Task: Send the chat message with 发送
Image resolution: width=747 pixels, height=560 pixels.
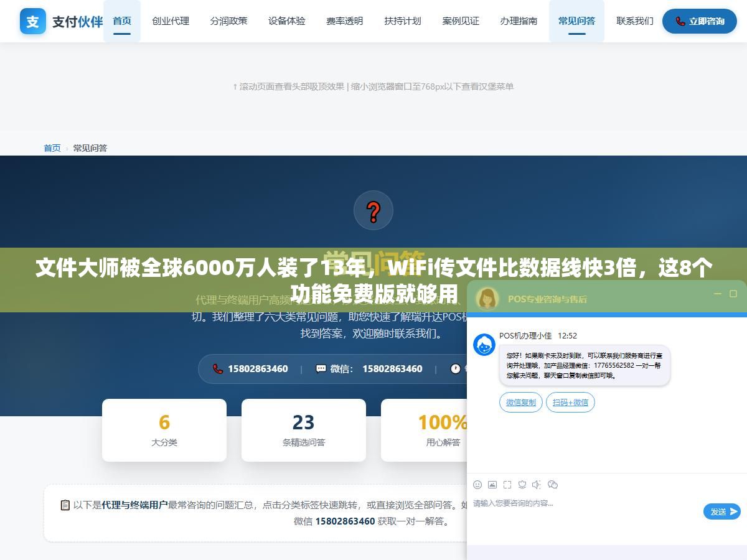Action: [x=722, y=511]
